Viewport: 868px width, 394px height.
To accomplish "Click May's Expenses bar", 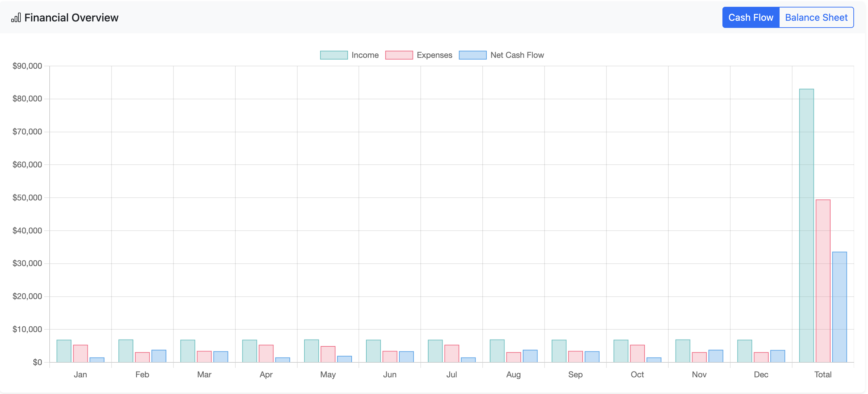I will pyautogui.click(x=328, y=354).
